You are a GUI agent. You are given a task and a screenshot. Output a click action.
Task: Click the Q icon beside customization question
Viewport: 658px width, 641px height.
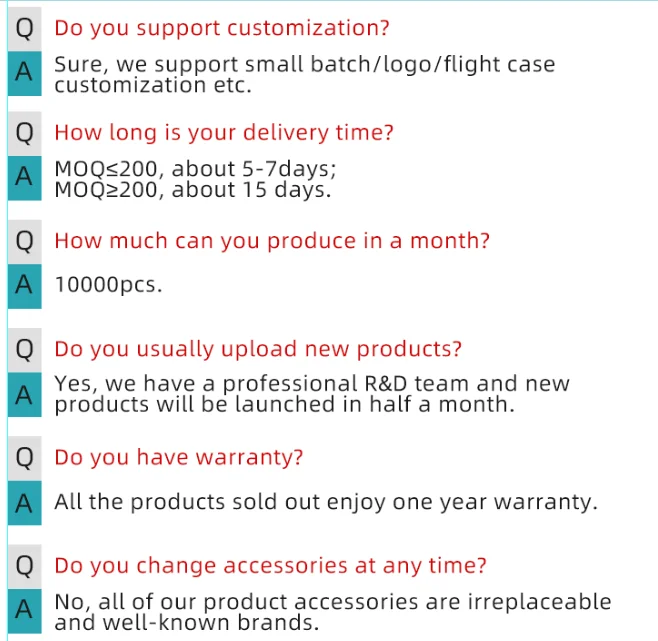click(x=25, y=29)
